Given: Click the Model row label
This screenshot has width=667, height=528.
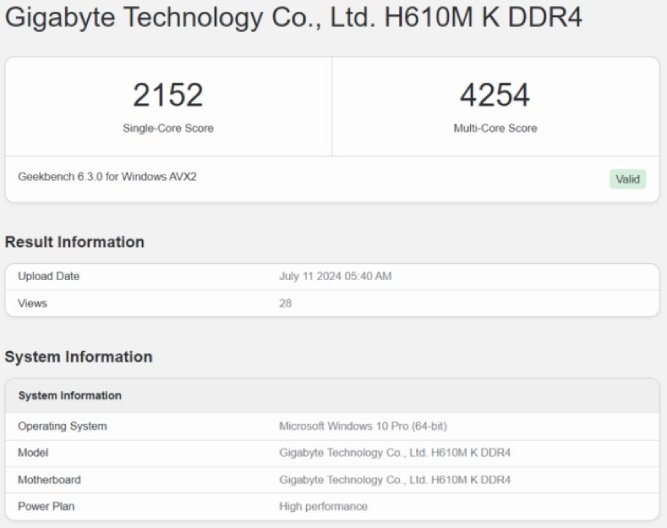Looking at the screenshot, I should coord(33,453).
